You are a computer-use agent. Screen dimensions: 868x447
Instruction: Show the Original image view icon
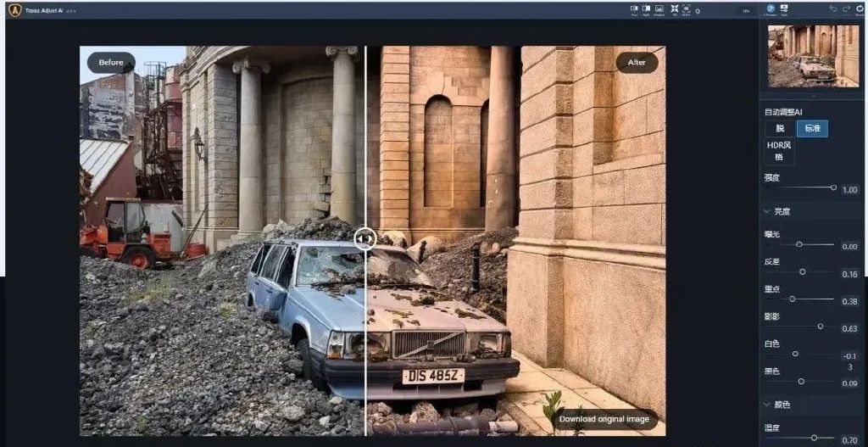[x=659, y=9]
